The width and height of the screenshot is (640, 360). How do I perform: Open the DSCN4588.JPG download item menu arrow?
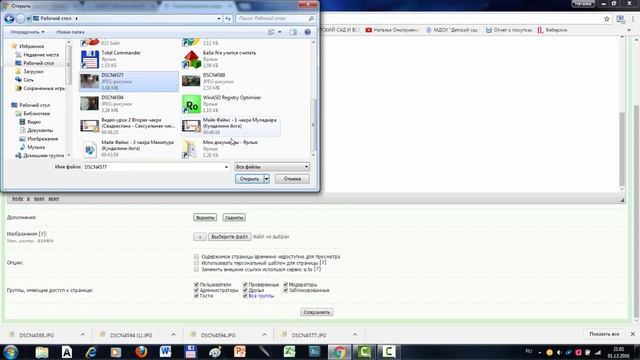click(83, 335)
